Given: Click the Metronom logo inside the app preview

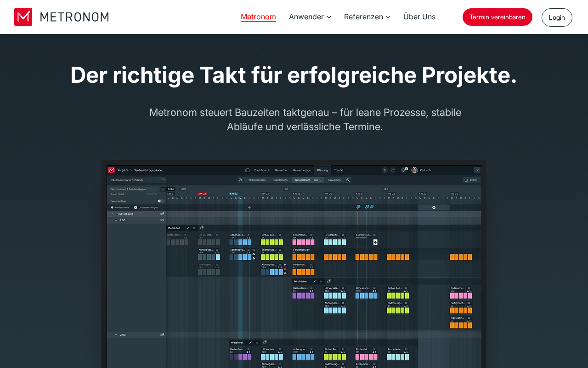Looking at the screenshot, I should pyautogui.click(x=112, y=170).
